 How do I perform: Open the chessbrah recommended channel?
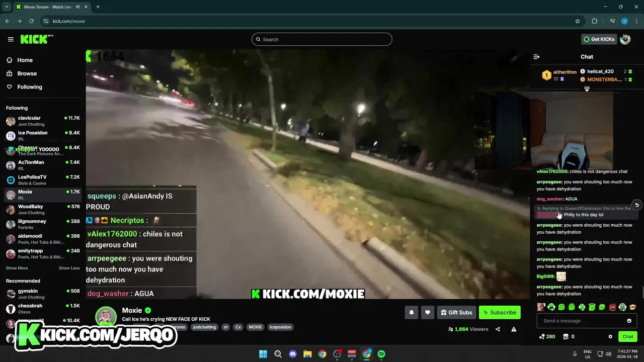point(43,309)
